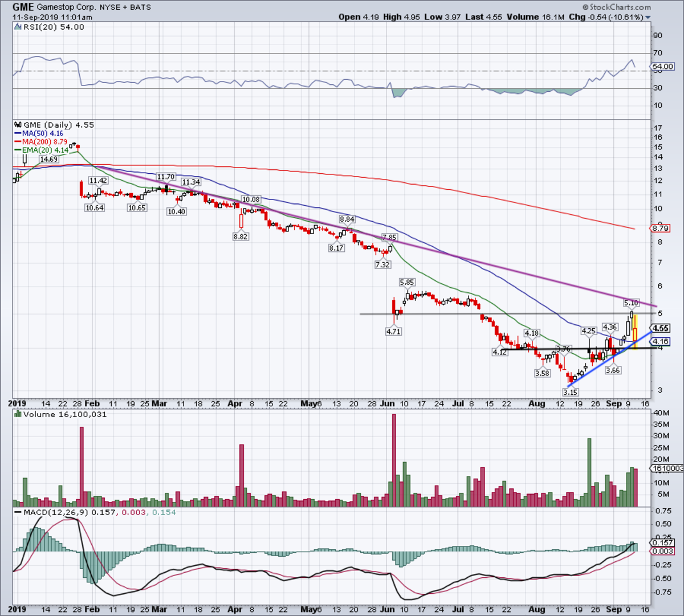
Task: Click the legend icon before GME (Daily)
Action: [17, 125]
